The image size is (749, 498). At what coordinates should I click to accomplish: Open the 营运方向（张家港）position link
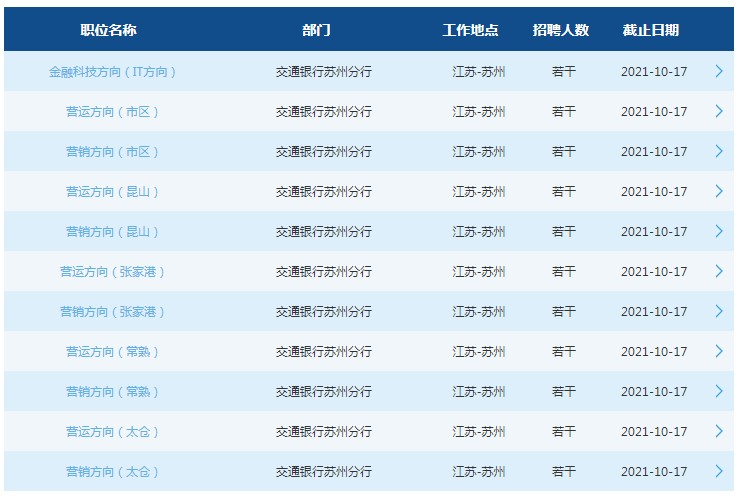coord(113,272)
